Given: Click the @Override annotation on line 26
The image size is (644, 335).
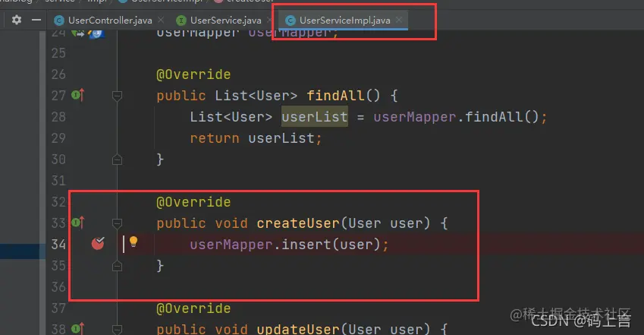Looking at the screenshot, I should [193, 74].
